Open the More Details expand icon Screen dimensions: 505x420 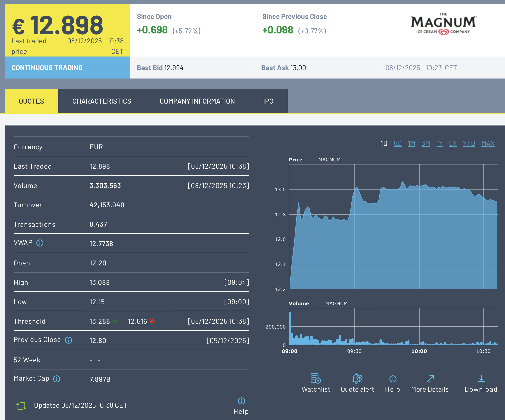pos(430,379)
